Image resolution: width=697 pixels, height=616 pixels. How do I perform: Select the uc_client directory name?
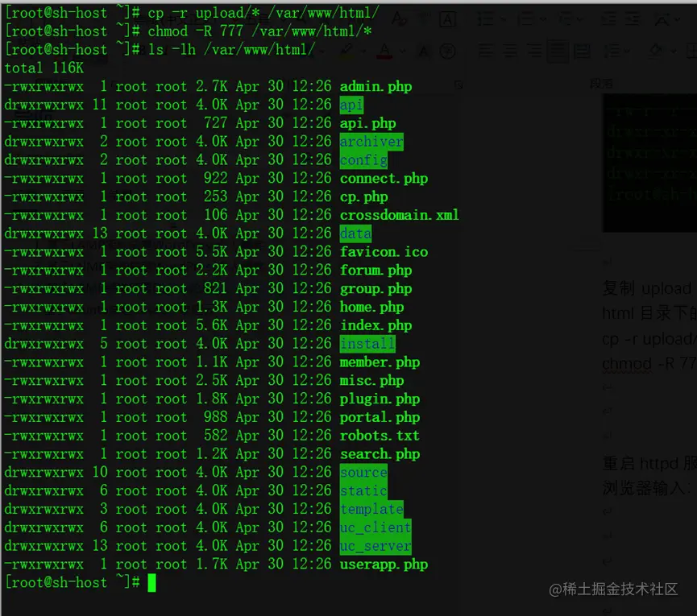click(375, 527)
